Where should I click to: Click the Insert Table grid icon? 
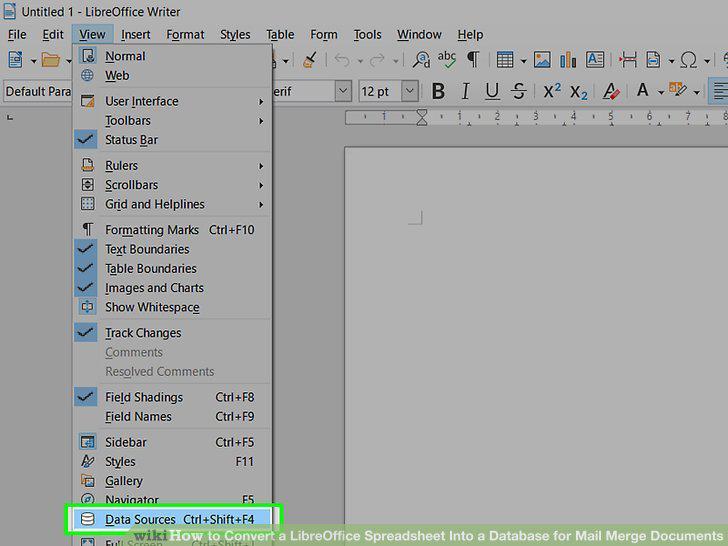(x=505, y=60)
